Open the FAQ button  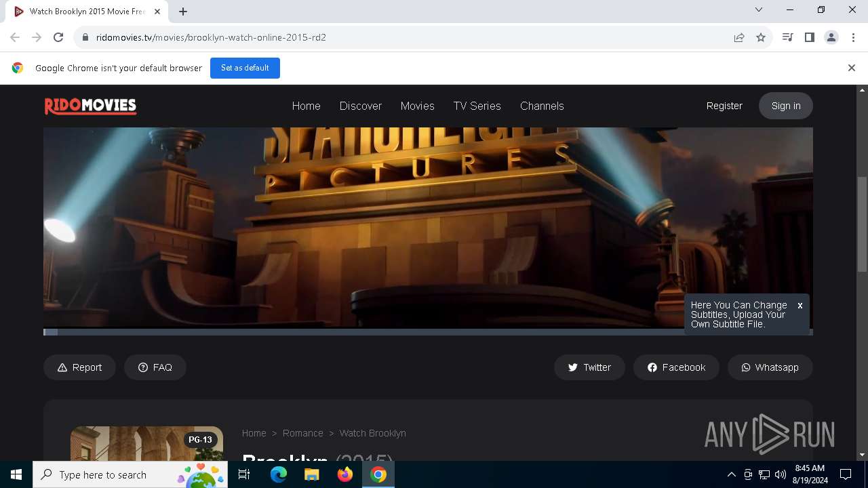155,367
